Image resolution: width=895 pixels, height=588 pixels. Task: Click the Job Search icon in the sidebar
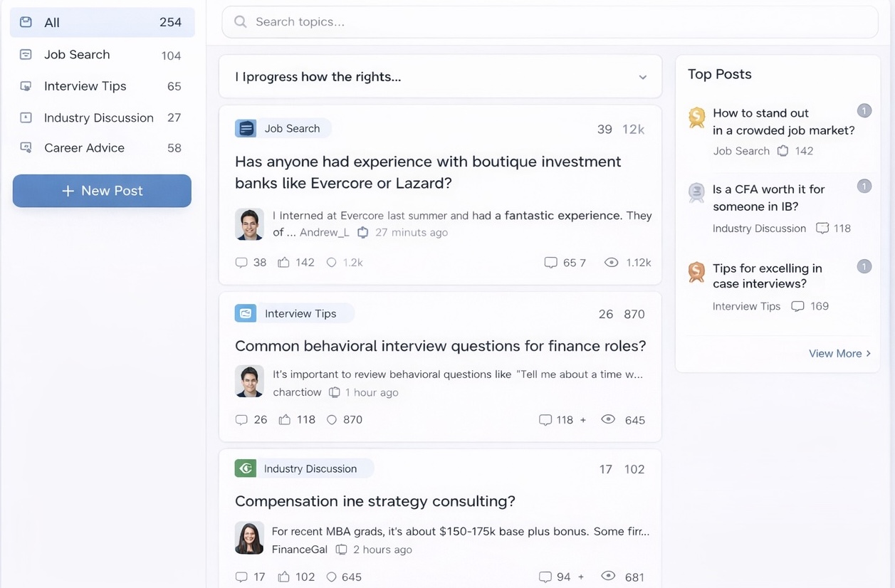tap(26, 54)
